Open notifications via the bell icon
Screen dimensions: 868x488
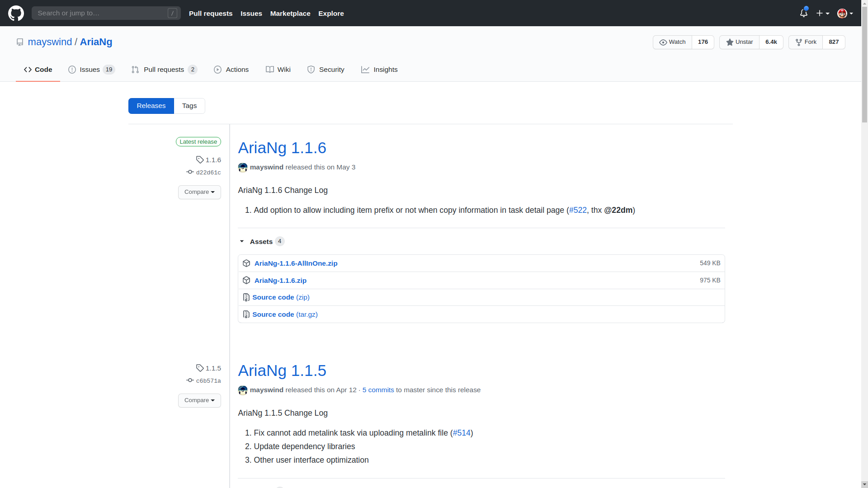pyautogui.click(x=804, y=13)
